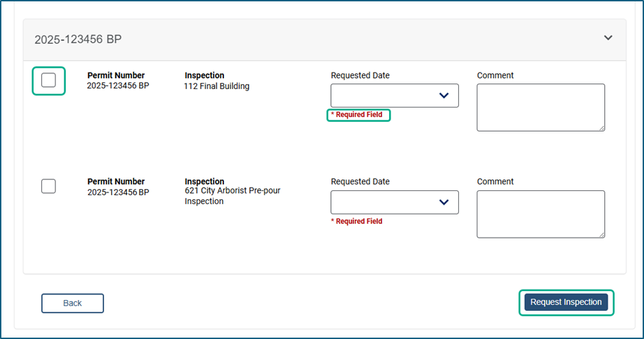Click Comment box for City Arborist inspection

click(541, 214)
